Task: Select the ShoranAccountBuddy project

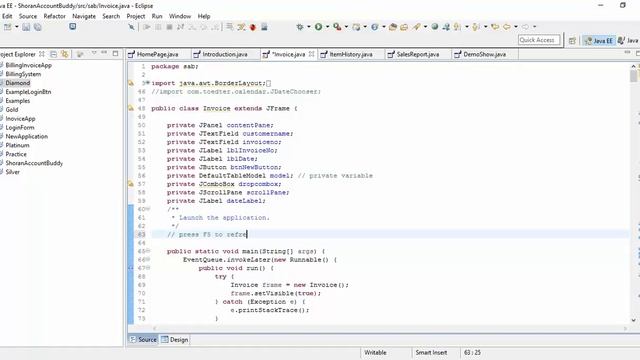Action: point(34,163)
